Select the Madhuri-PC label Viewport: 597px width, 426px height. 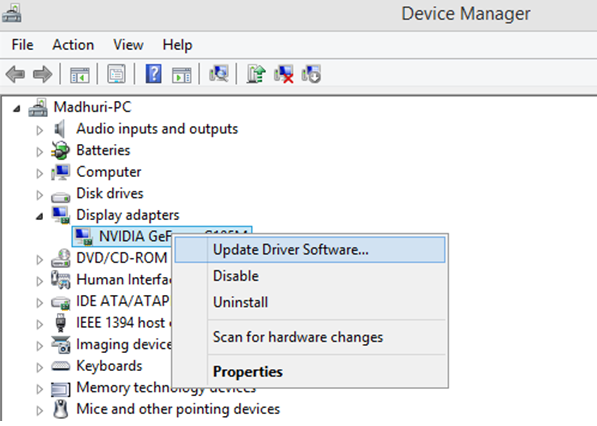point(93,107)
